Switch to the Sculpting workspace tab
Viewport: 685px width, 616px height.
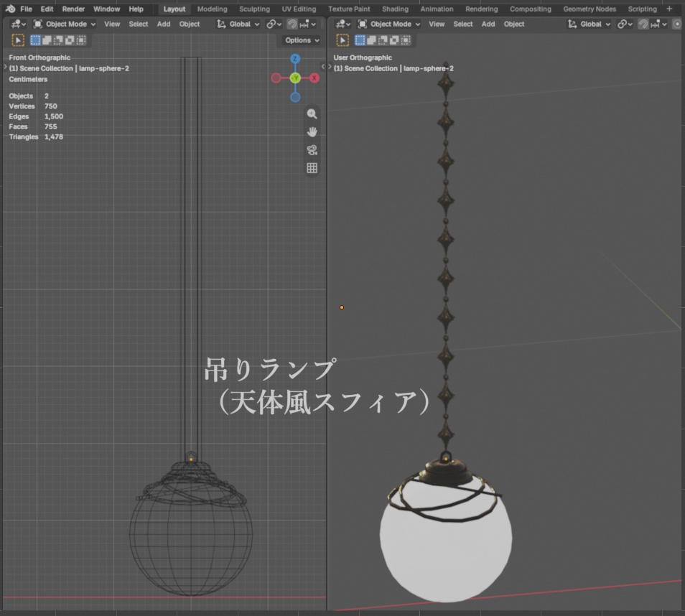click(x=255, y=9)
